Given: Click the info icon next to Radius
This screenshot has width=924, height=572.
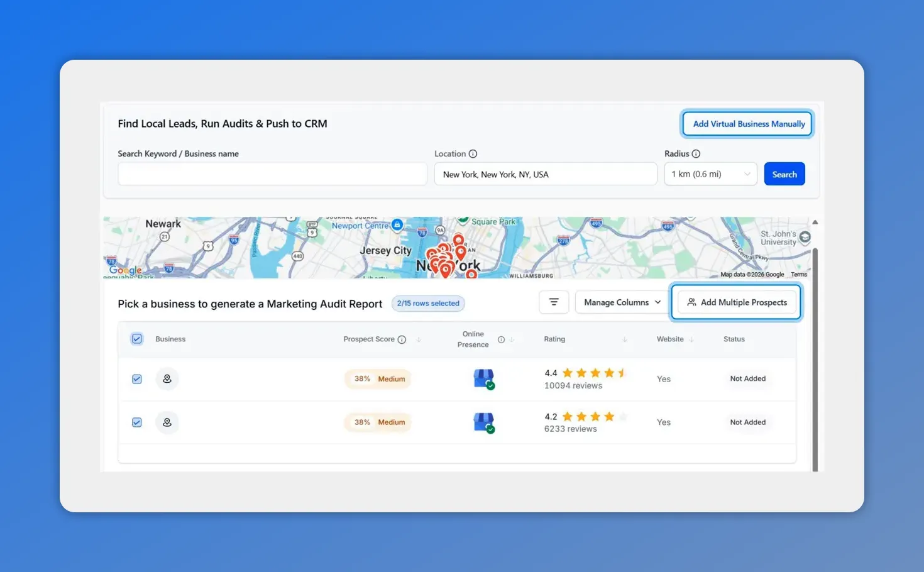Looking at the screenshot, I should (697, 153).
